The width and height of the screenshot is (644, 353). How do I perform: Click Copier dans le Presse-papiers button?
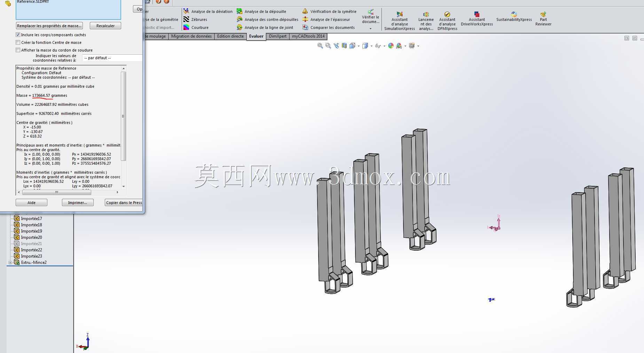pyautogui.click(x=124, y=203)
